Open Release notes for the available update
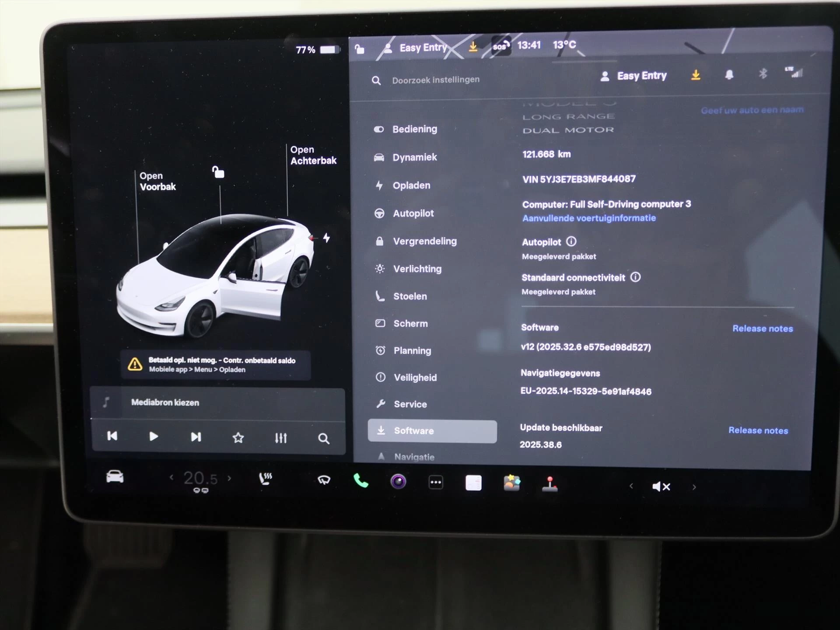Screen dimensions: 840x630 point(758,430)
